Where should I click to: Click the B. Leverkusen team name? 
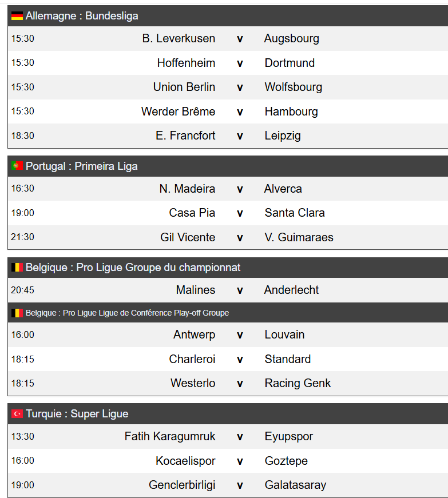click(x=179, y=39)
